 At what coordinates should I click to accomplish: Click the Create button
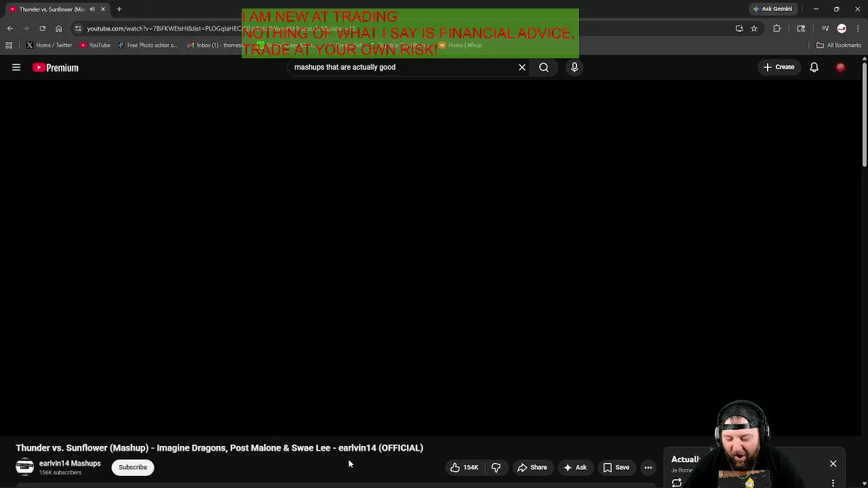[778, 67]
